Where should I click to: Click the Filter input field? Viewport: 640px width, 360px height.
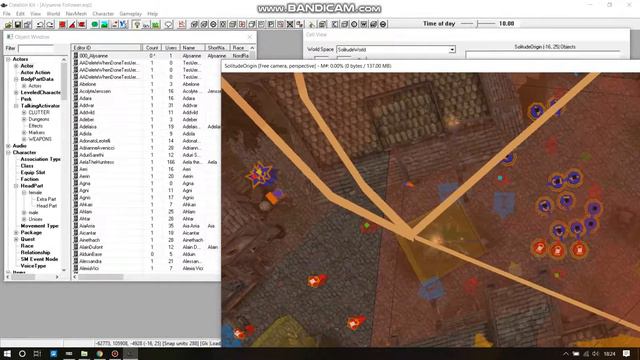point(36,48)
